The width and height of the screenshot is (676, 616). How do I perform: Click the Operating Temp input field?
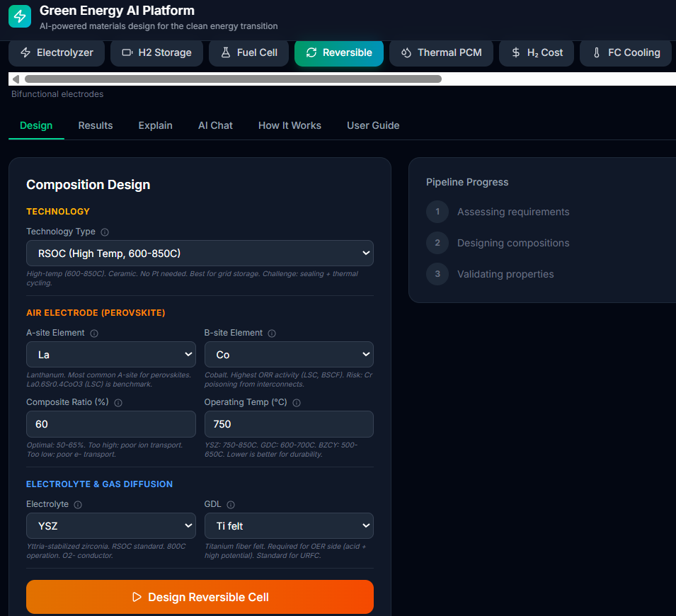coord(289,424)
